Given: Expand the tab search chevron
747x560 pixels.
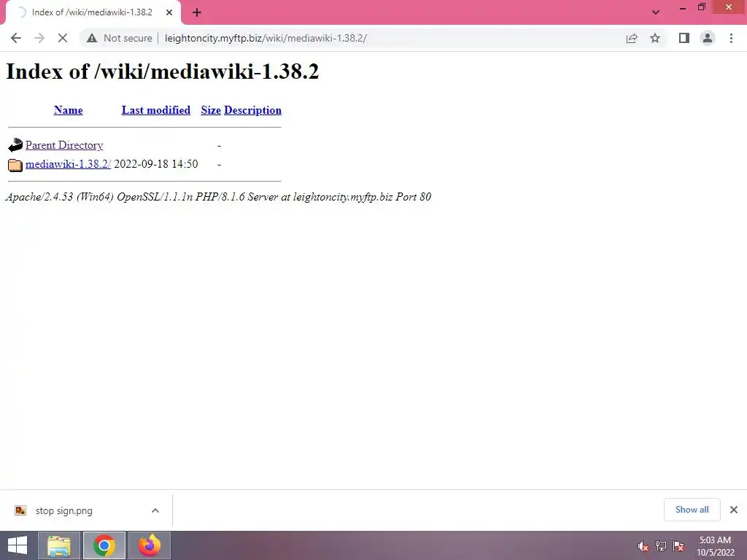Looking at the screenshot, I should point(656,12).
